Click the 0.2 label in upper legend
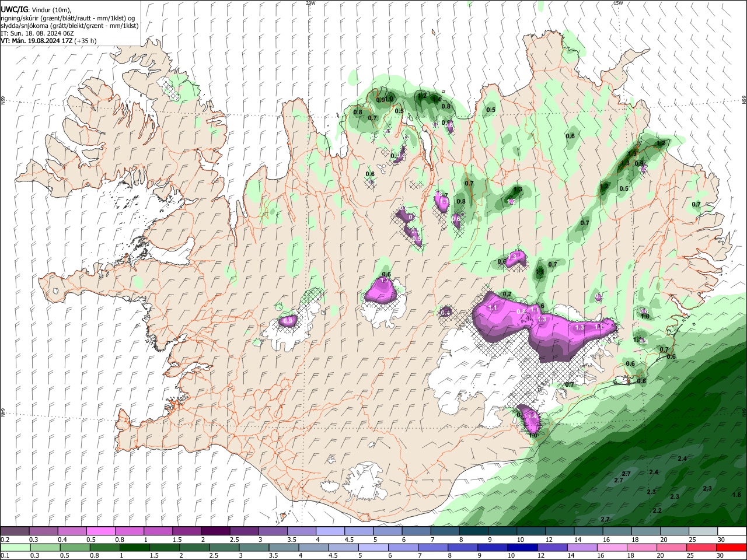Image resolution: width=747 pixels, height=560 pixels. tap(5, 540)
